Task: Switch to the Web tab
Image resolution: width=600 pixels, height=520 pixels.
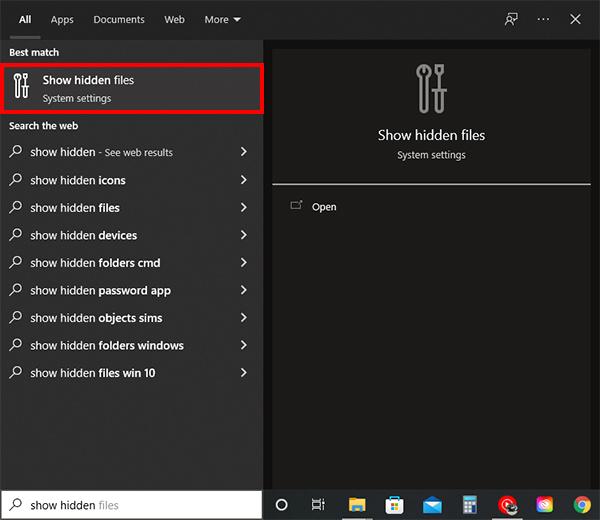Action: pyautogui.click(x=174, y=20)
